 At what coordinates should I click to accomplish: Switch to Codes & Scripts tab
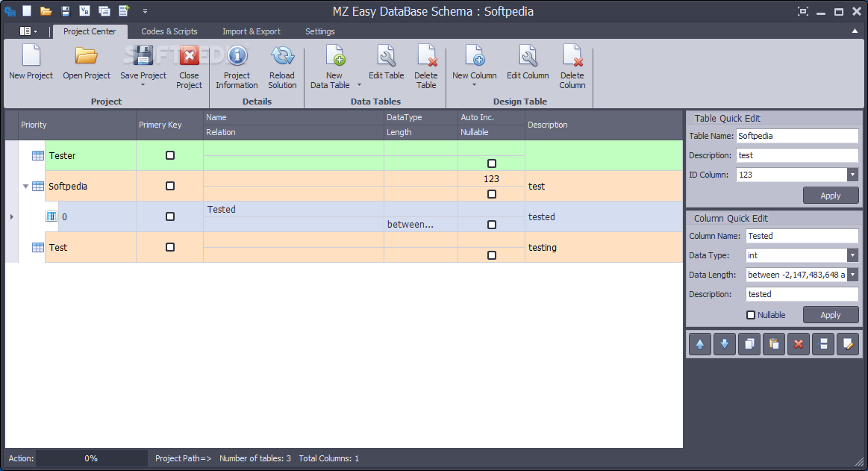[169, 31]
